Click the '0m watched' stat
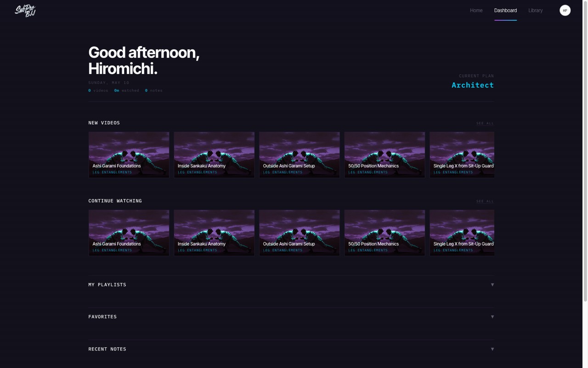This screenshot has width=588, height=368. pyautogui.click(x=127, y=91)
